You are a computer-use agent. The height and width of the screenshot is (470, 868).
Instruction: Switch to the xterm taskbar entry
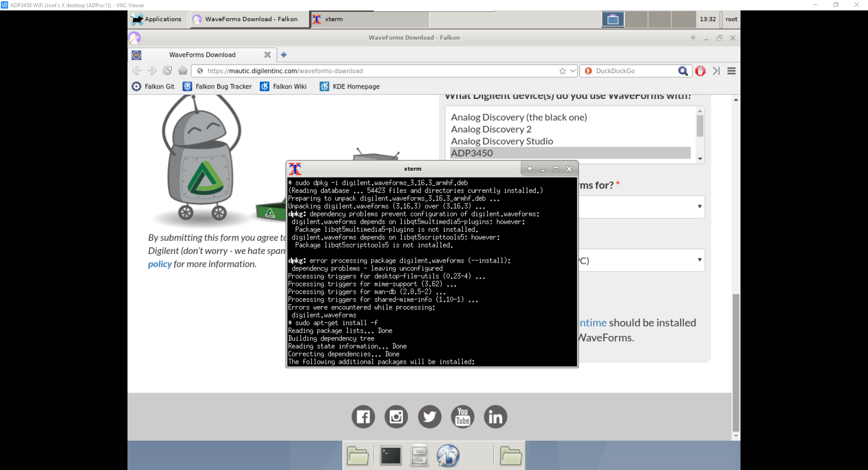click(370, 19)
